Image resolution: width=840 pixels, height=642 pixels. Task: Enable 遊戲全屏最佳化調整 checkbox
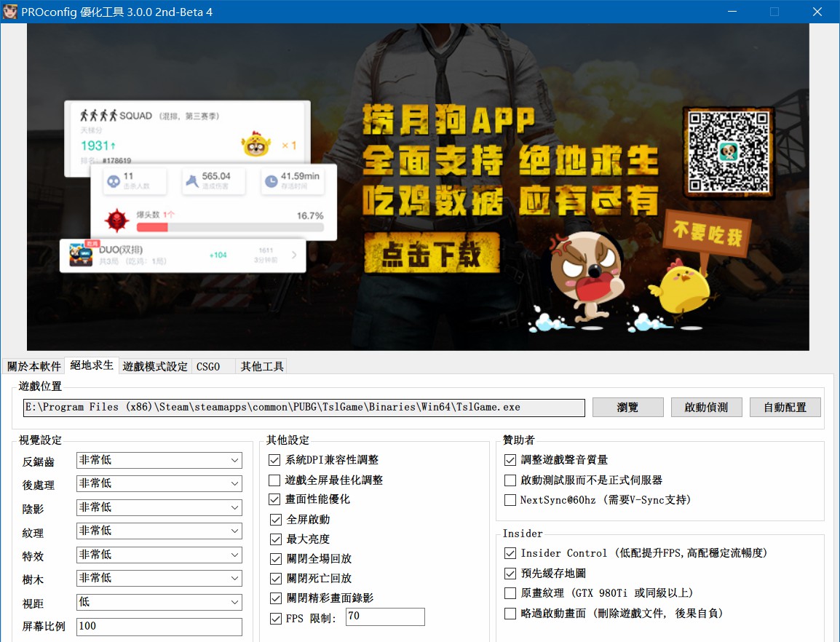click(274, 480)
